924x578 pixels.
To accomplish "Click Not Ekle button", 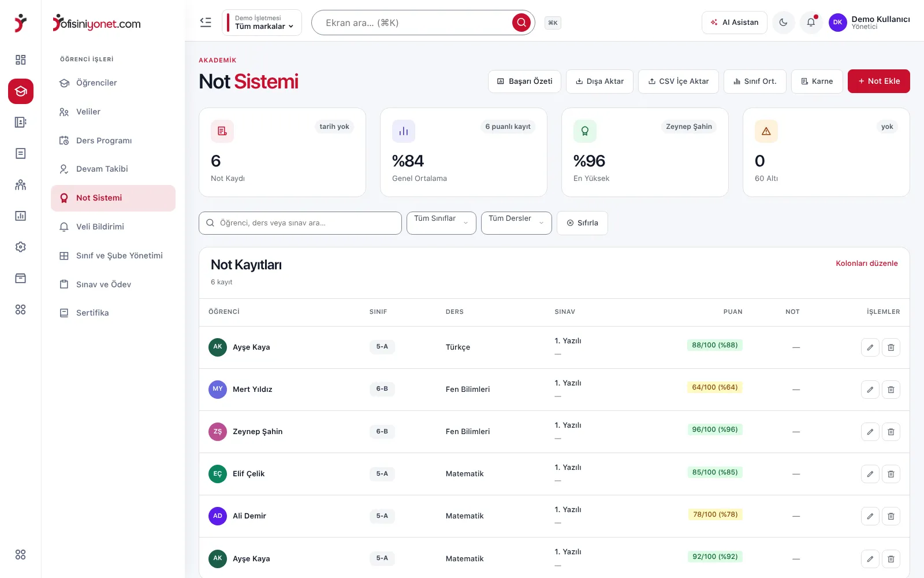I will click(x=878, y=81).
